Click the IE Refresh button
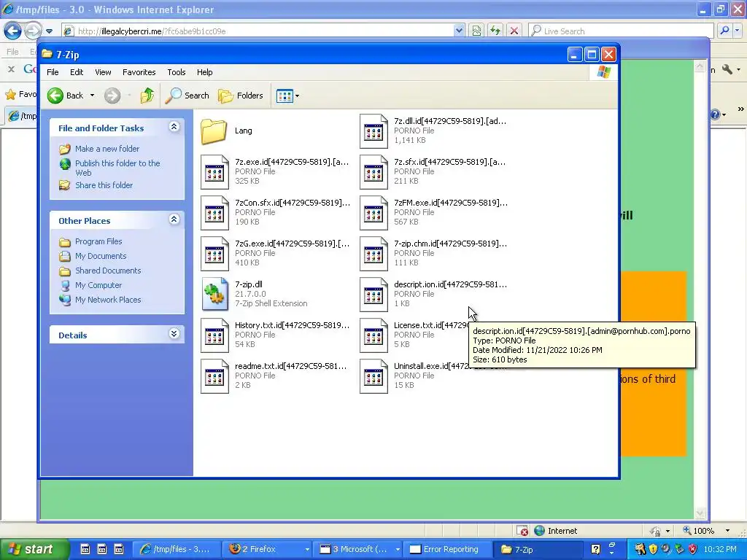The height and width of the screenshot is (560, 747). point(495,31)
